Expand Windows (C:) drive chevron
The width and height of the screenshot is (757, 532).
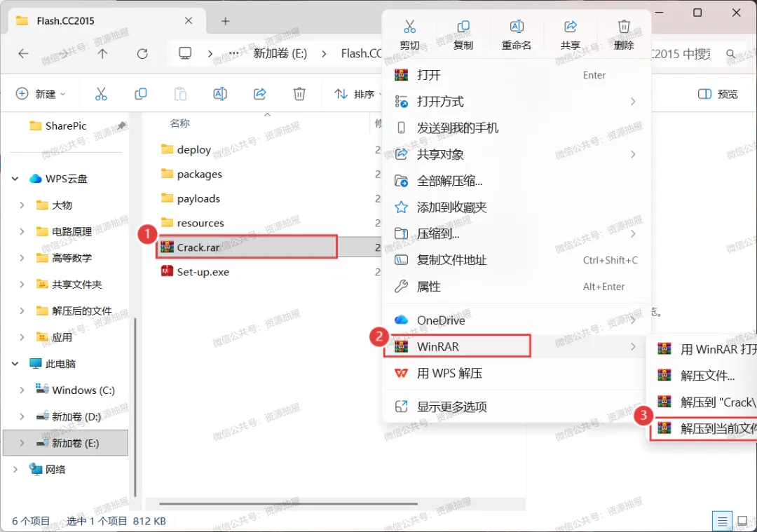click(22, 390)
